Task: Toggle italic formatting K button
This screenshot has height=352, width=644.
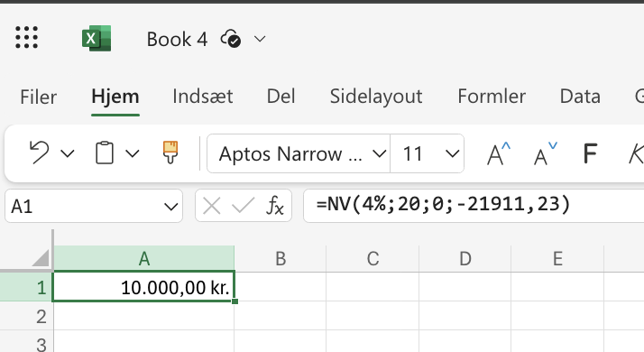Action: click(x=636, y=153)
